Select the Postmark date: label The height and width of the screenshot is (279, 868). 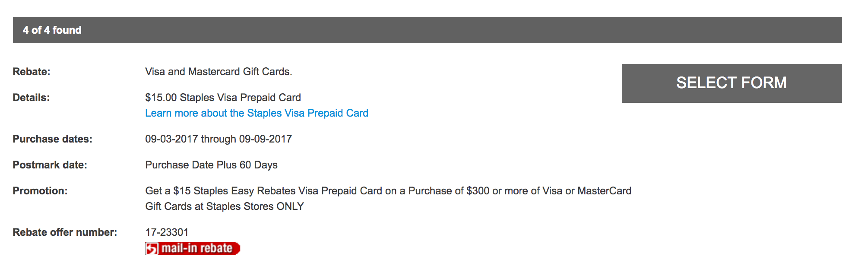point(50,165)
